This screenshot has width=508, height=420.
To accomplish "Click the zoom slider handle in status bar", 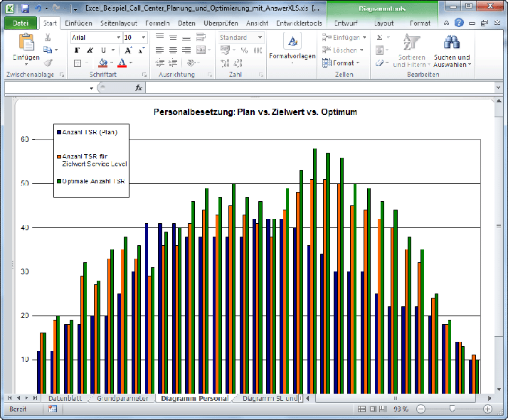I will tap(453, 409).
